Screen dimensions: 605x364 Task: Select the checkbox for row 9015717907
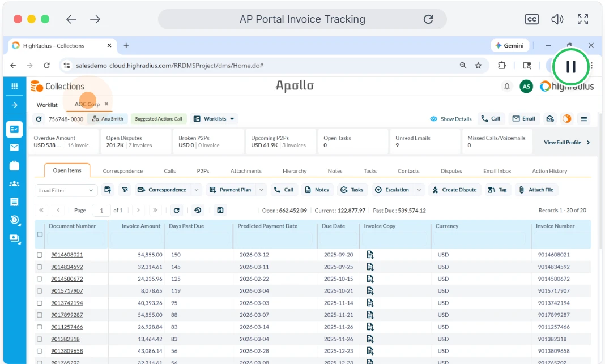39,291
